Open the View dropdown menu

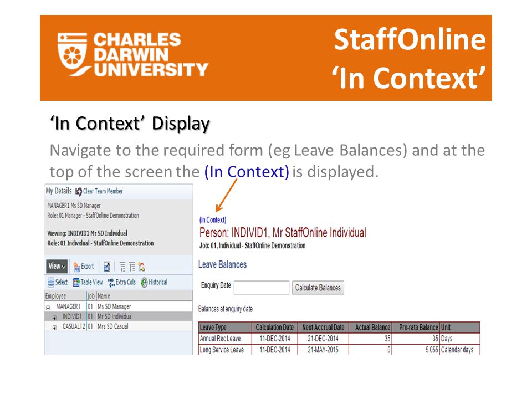point(57,267)
